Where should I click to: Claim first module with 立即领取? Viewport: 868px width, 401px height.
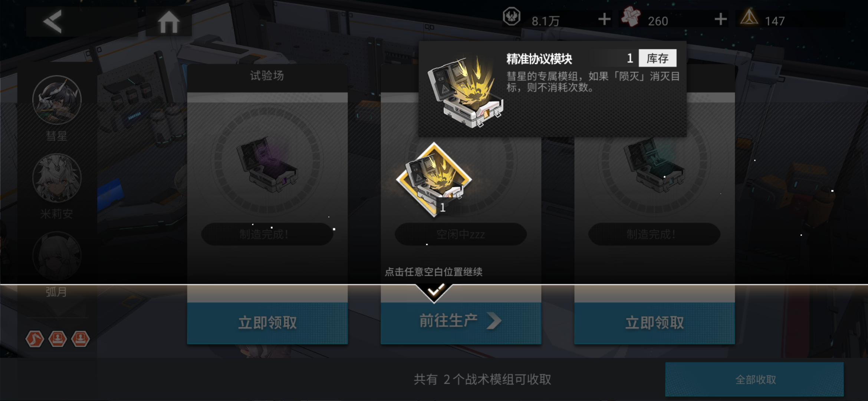pyautogui.click(x=267, y=323)
